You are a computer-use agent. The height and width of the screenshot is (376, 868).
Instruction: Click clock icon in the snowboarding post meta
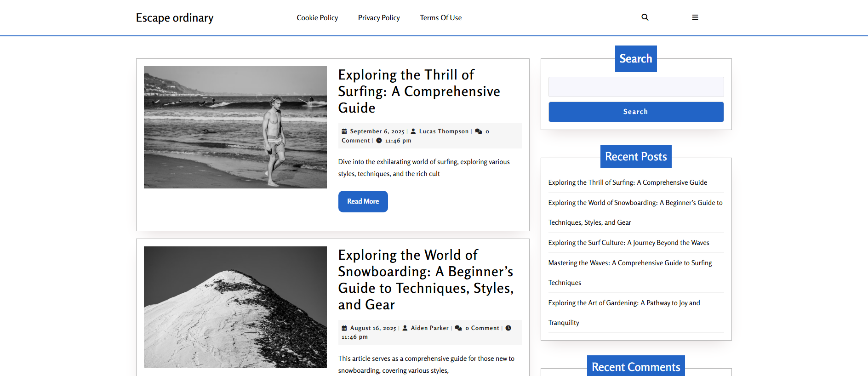click(x=508, y=328)
